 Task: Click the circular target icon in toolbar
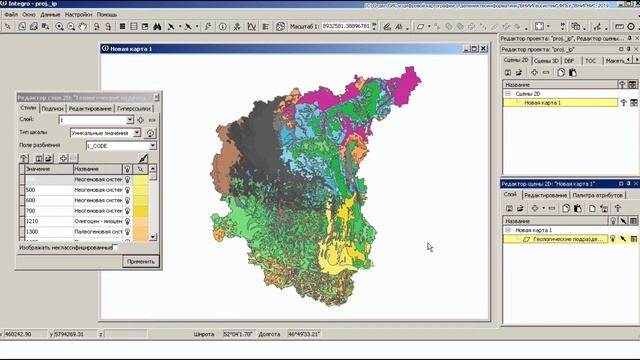pos(631,27)
